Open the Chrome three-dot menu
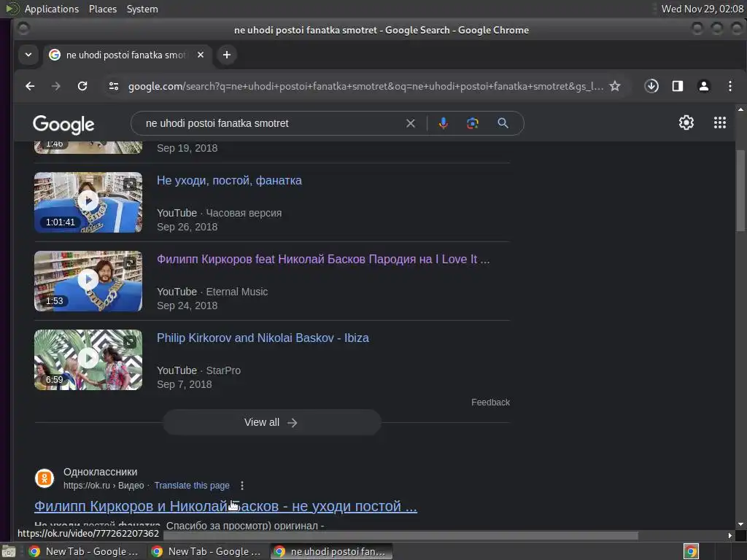Screen dimensions: 747x560 point(729,86)
